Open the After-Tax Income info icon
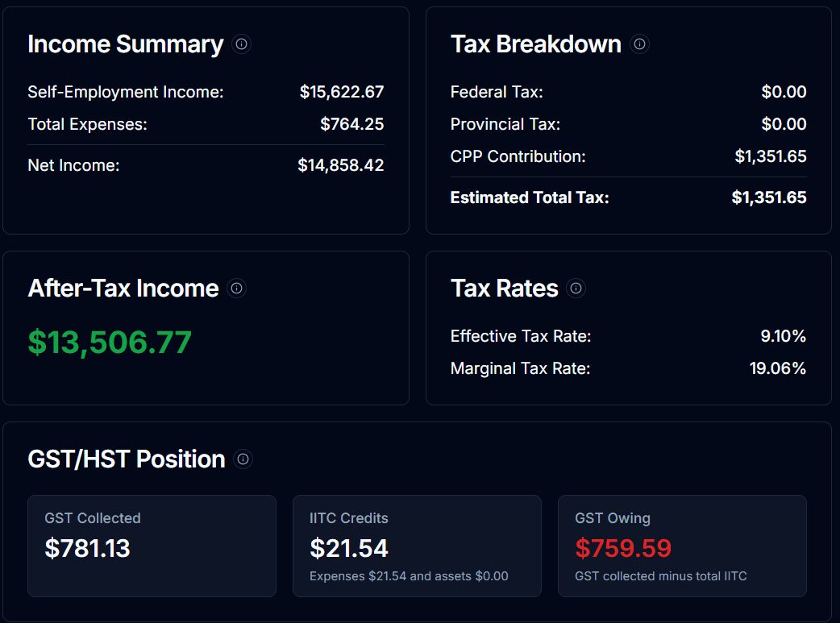 click(x=236, y=288)
